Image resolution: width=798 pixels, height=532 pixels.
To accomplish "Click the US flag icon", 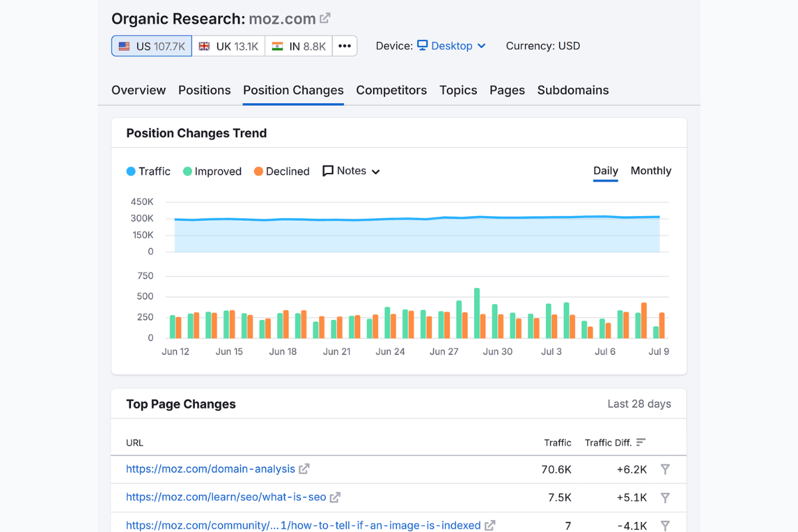I will click(x=123, y=46).
